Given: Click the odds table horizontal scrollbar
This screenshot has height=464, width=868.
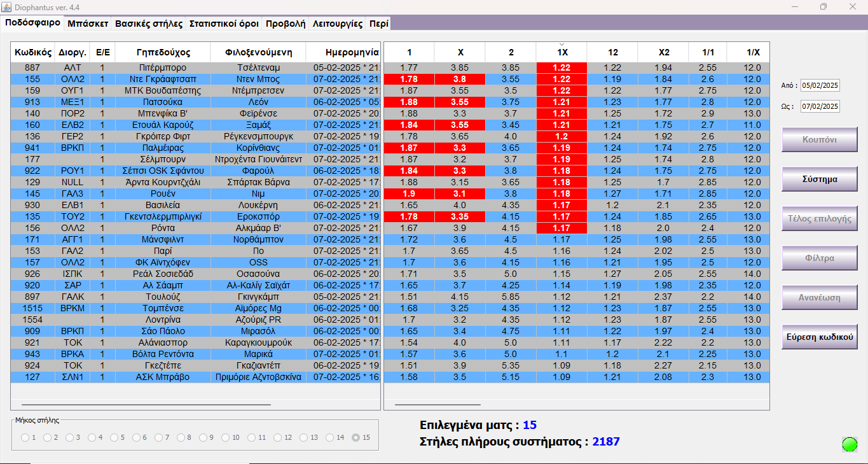Looking at the screenshot, I should point(437,404).
